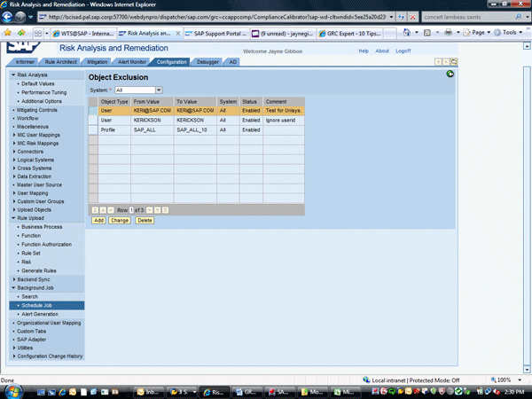Open Performance Tuning in sidebar
Screen dimensions: 532x399
coord(43,92)
